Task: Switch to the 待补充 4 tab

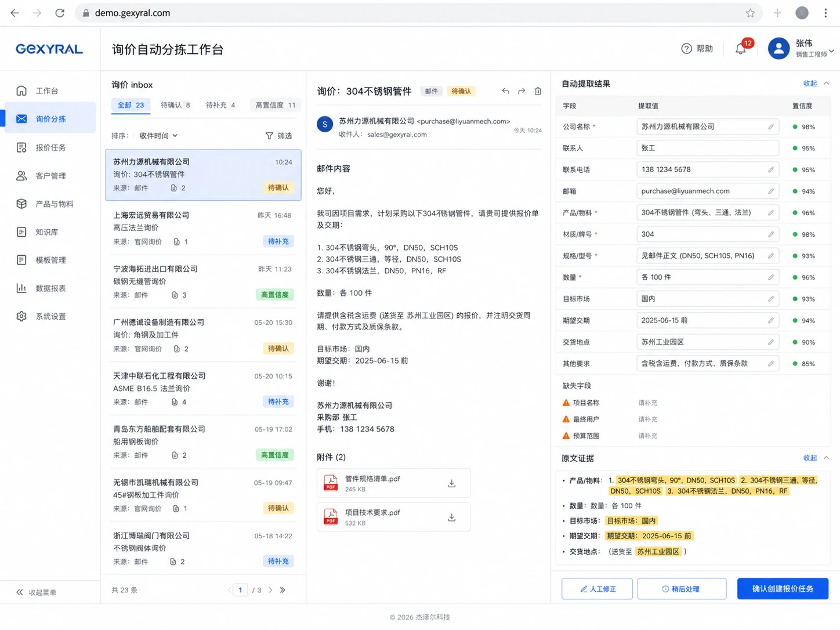Action: click(220, 105)
